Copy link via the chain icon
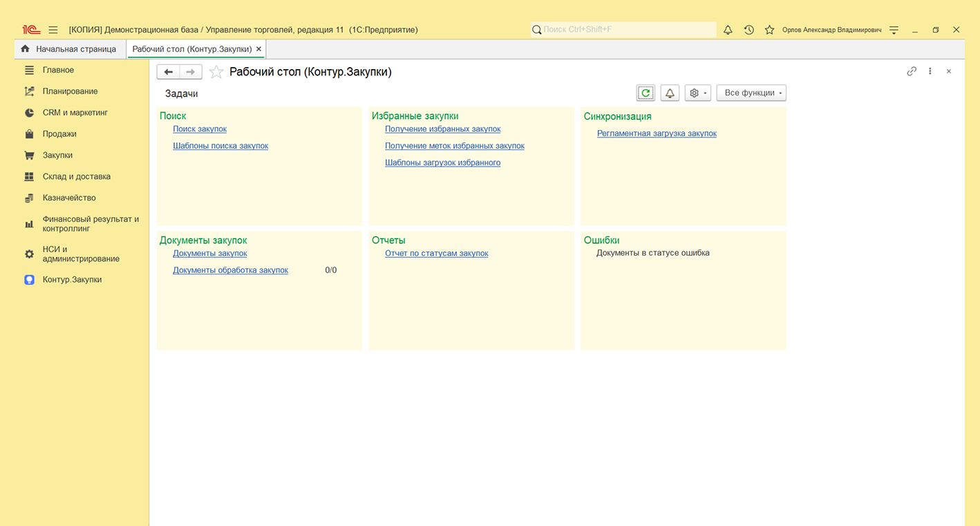The width and height of the screenshot is (980, 526). click(912, 71)
